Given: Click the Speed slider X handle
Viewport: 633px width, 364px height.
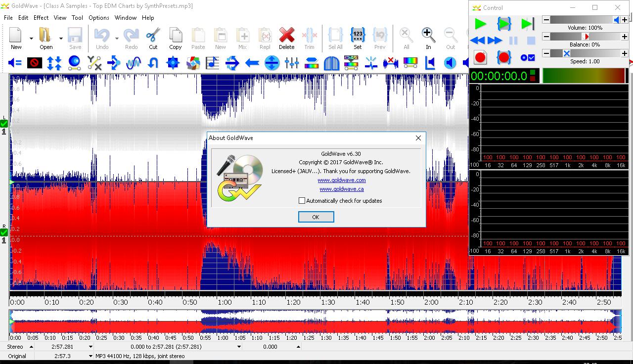Looking at the screenshot, I should tap(566, 53).
